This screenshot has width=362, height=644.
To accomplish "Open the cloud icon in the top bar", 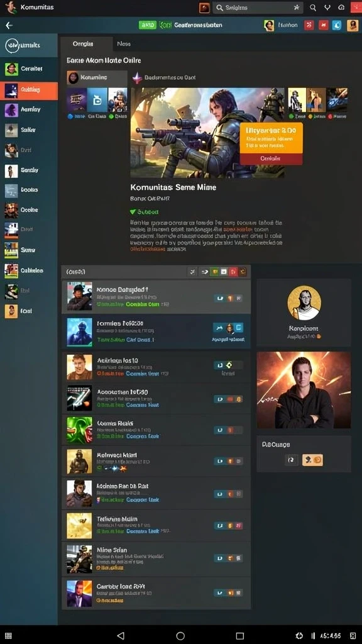I will (x=341, y=8).
